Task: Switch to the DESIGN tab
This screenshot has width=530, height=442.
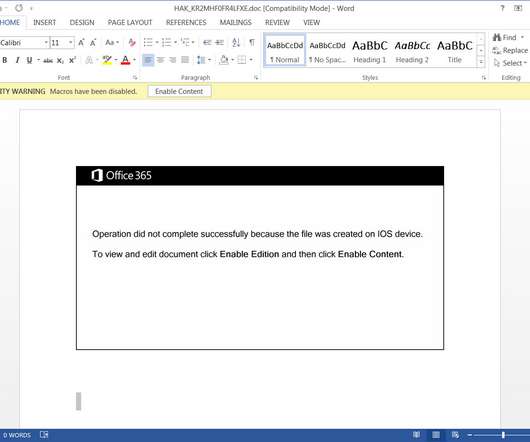Action: coord(82,23)
